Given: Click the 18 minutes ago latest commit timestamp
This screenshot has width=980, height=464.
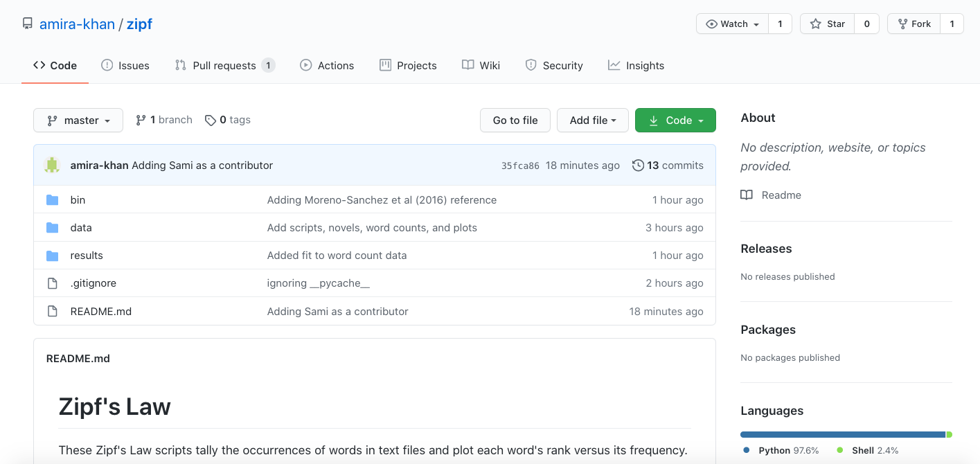Looking at the screenshot, I should [582, 166].
